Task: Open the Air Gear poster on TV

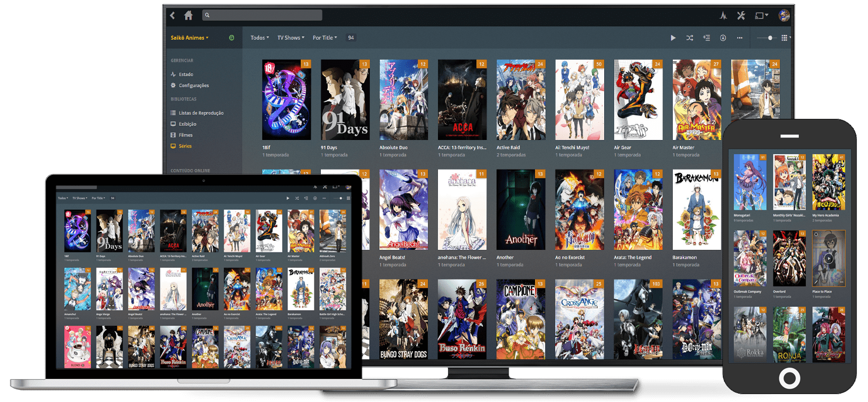Action: pyautogui.click(x=638, y=100)
